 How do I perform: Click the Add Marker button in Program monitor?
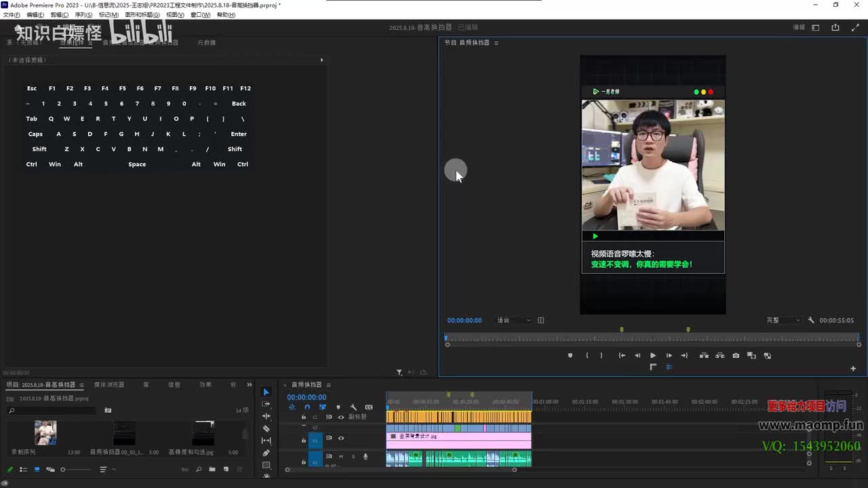coord(570,356)
